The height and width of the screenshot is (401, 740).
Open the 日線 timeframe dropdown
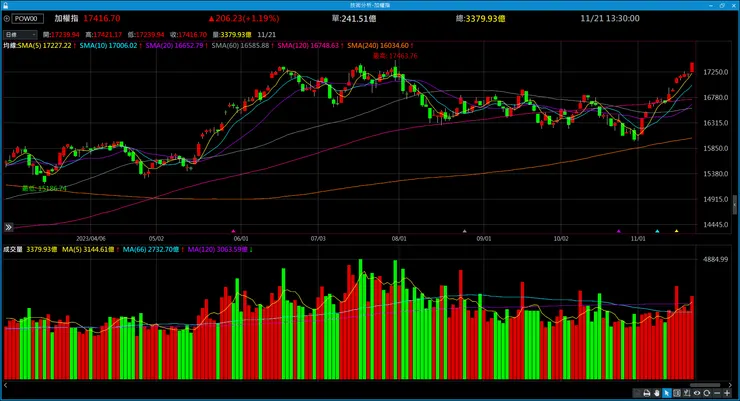point(20,35)
